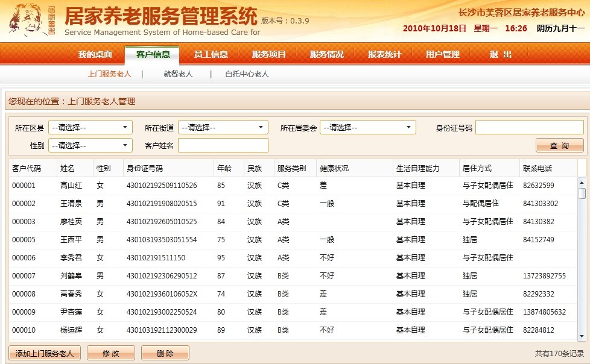Open the 报表统计 menu

pyautogui.click(x=384, y=54)
